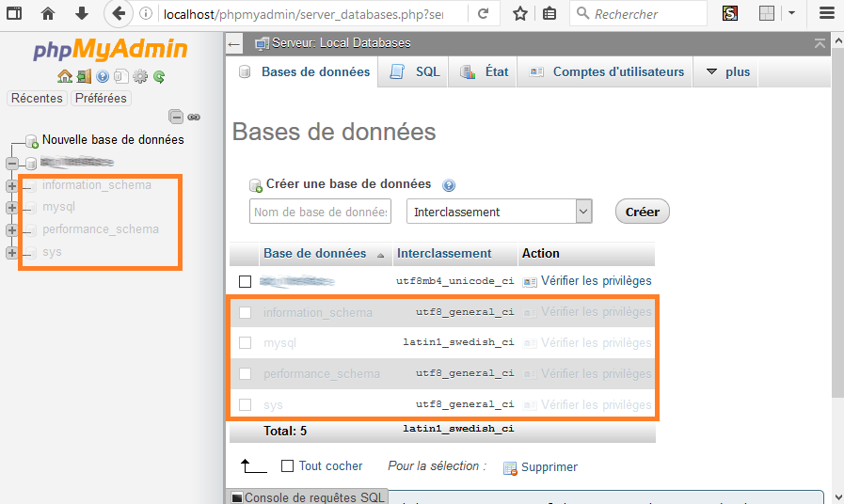The width and height of the screenshot is (844, 504).
Task: Open performance_schema database link in table
Action: pyautogui.click(x=322, y=374)
